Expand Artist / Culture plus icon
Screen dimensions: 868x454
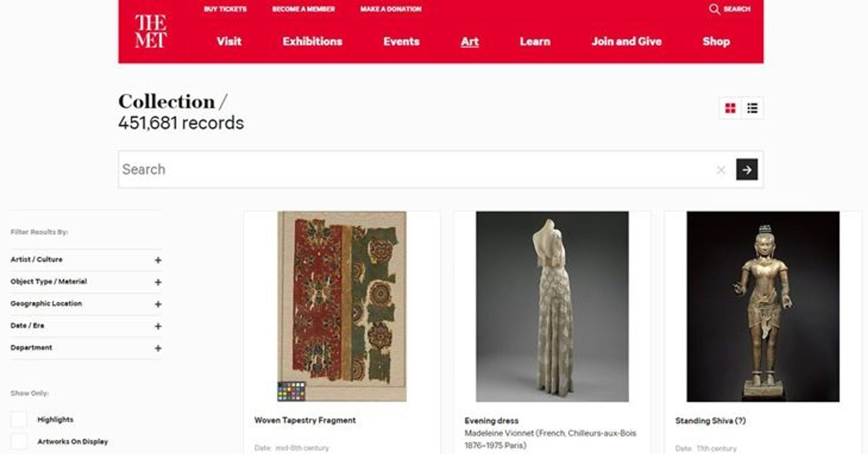[x=158, y=260]
